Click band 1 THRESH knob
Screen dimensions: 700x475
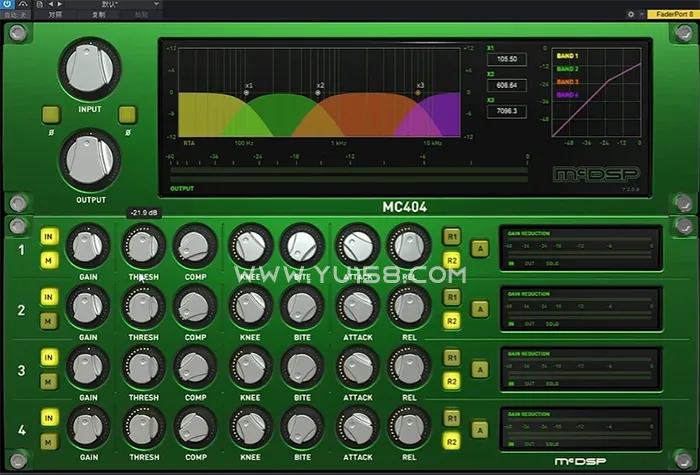[x=143, y=246]
